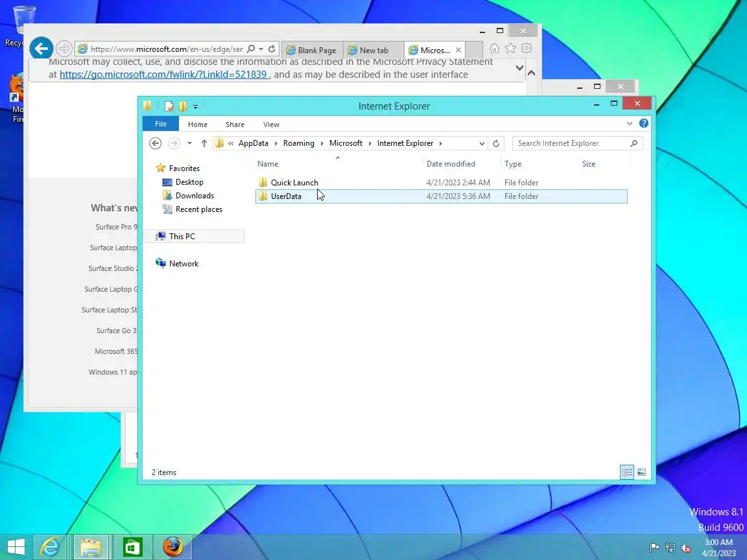
Task: Open IE Favorites star icon
Action: coord(511,48)
